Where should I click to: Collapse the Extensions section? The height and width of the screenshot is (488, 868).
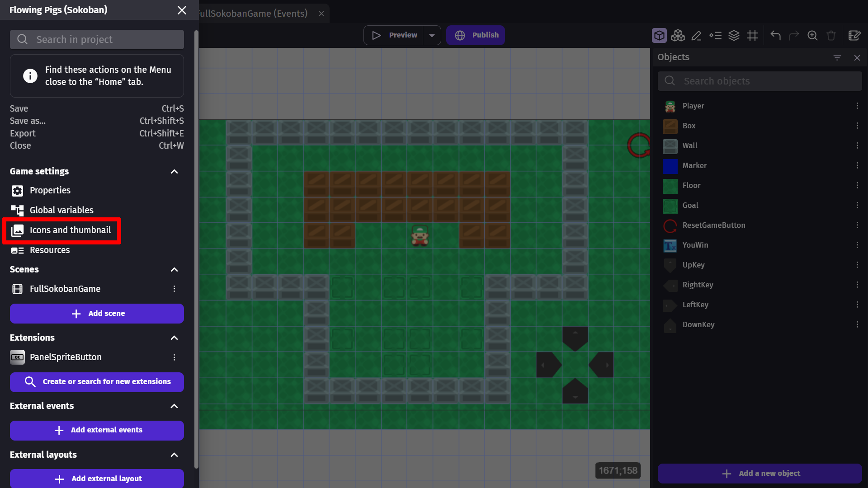174,338
